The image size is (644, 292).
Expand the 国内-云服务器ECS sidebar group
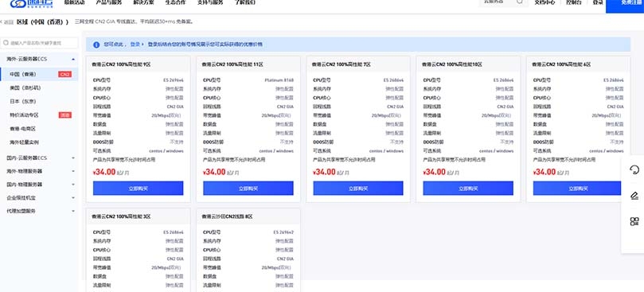[40, 158]
